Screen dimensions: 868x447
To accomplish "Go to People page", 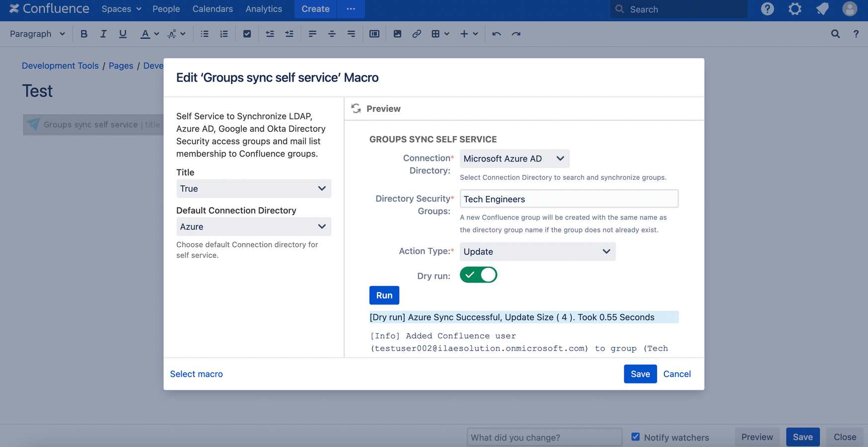I will click(166, 9).
